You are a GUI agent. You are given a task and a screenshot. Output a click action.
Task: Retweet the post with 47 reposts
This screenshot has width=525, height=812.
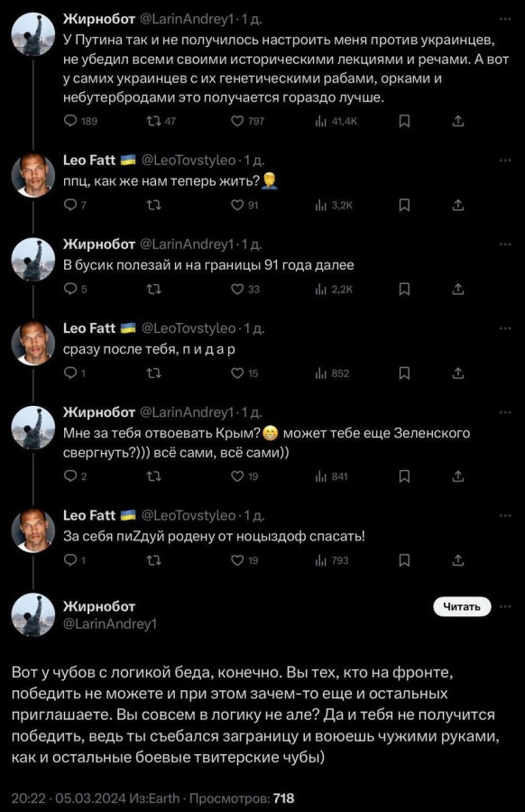(x=153, y=121)
